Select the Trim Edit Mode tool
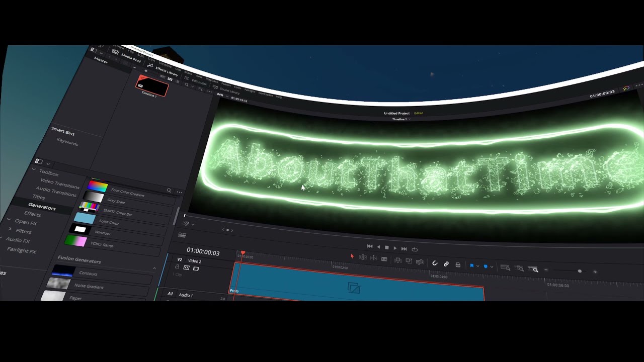644x362 pixels. tap(363, 257)
